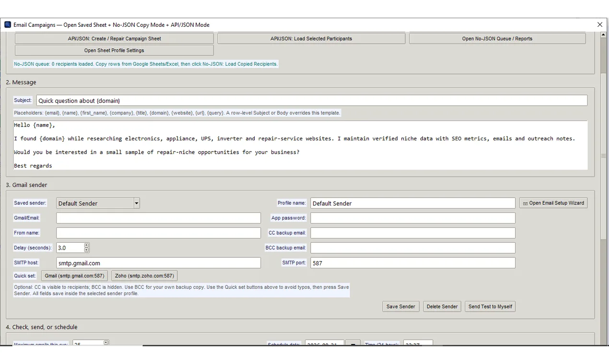
Task: Click API/JSON: Load Selected Participants
Action: click(311, 38)
